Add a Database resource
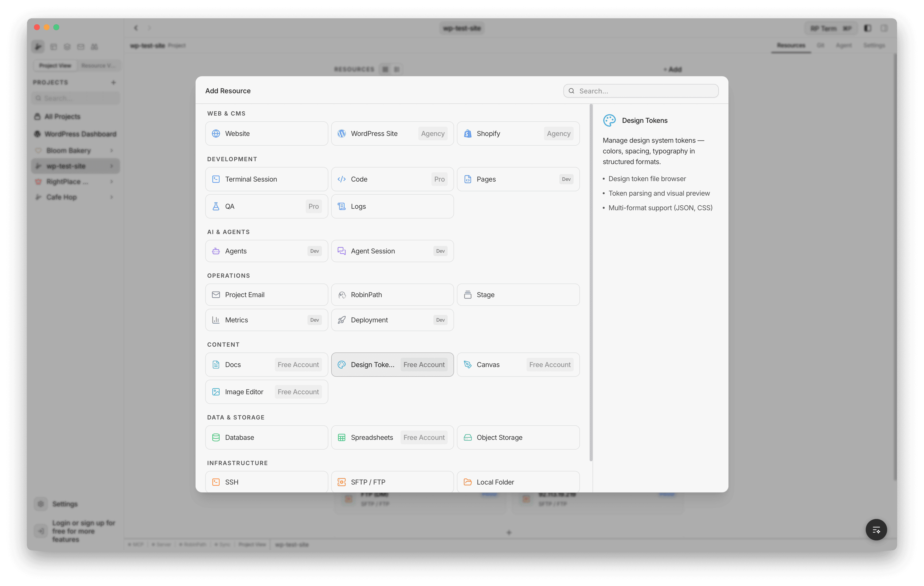Screen dimensions: 924x586 tap(266, 437)
